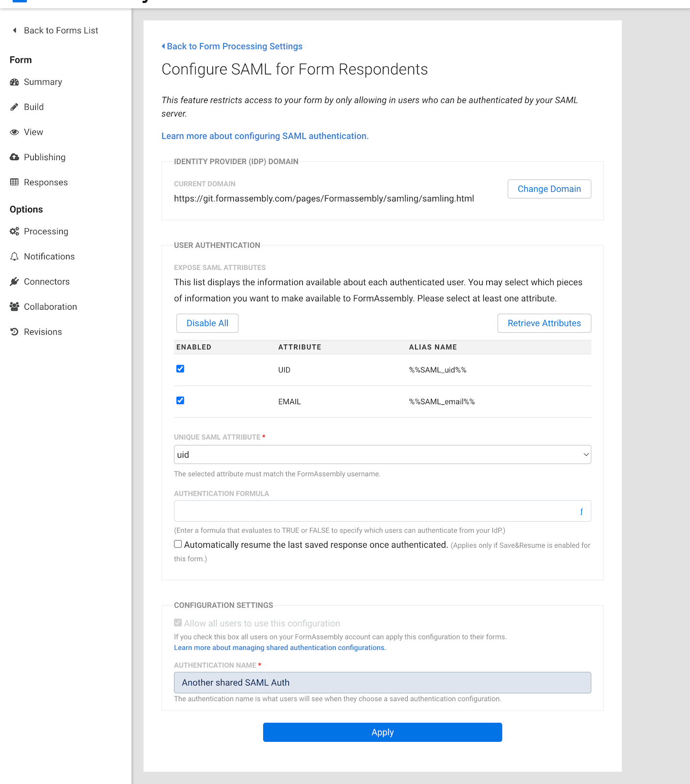The height and width of the screenshot is (784, 690).
Task: Open Revisions in the sidebar
Action: coord(43,332)
